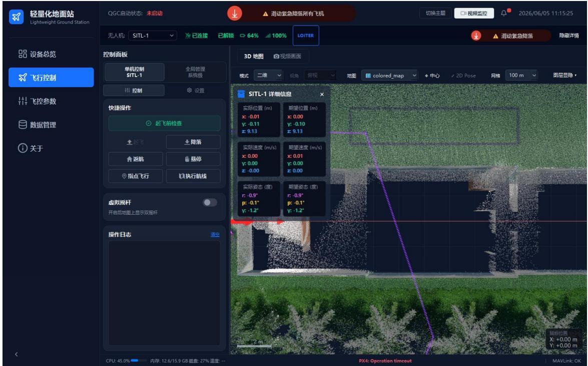Run 起飞前检查 preflight check
The image size is (588, 366).
tap(164, 124)
